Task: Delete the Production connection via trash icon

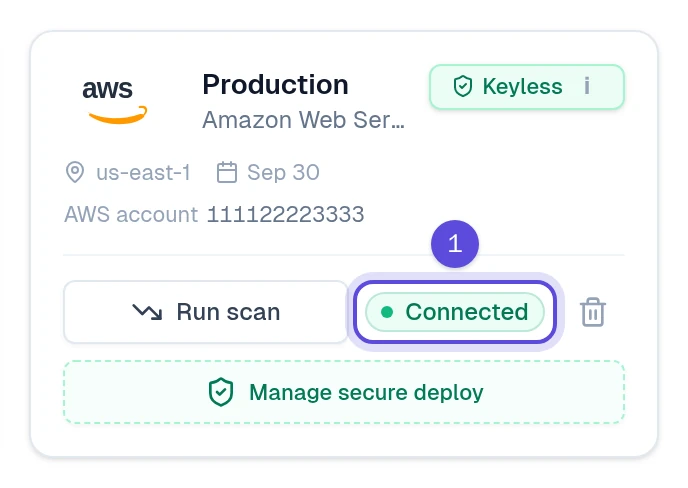Action: point(593,312)
